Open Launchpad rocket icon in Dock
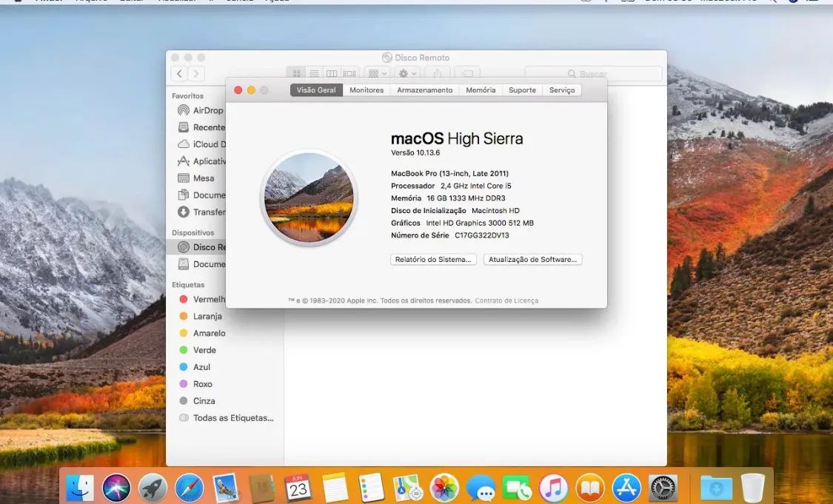This screenshot has width=833, height=504. [153, 488]
